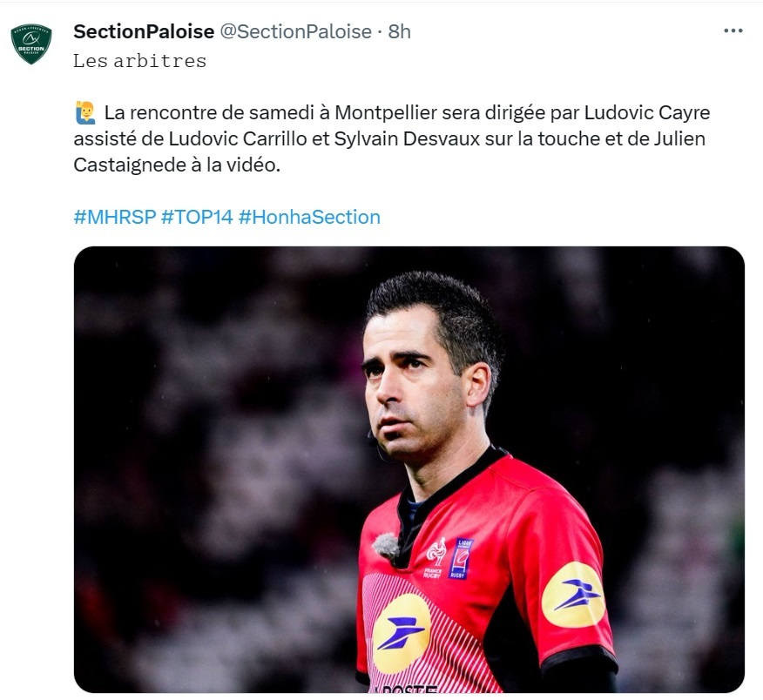Open the #HonhaSection hashtag
Image resolution: width=763 pixels, height=700 pixels.
(309, 217)
